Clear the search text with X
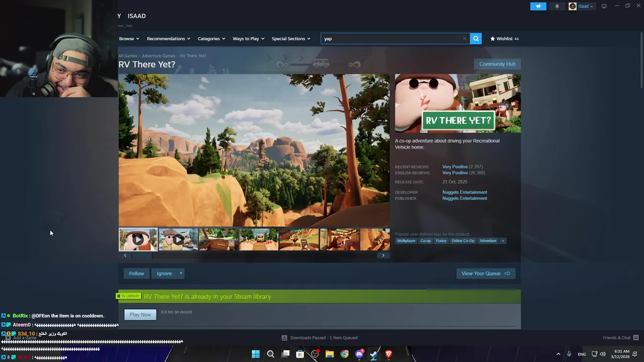644x362 pixels. click(x=464, y=39)
